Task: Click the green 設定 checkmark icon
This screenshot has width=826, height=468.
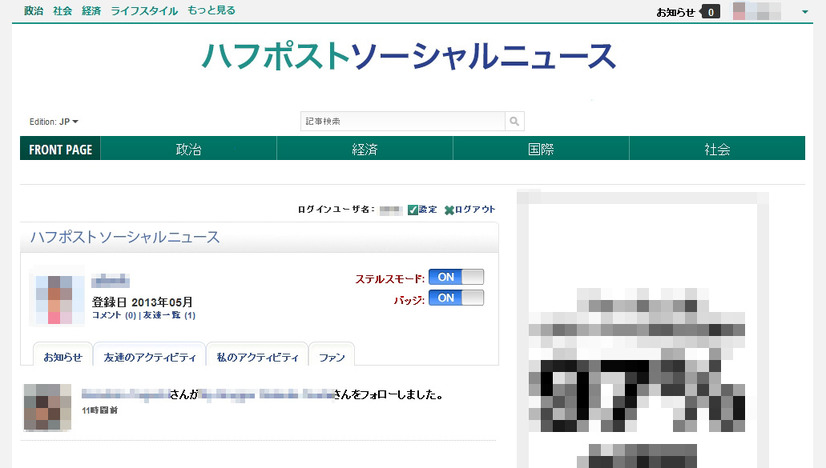Action: 412,210
